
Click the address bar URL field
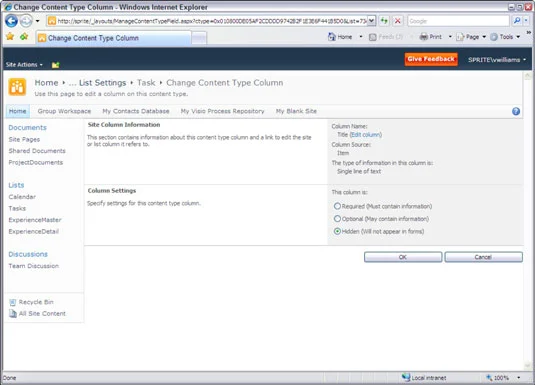[x=207, y=21]
